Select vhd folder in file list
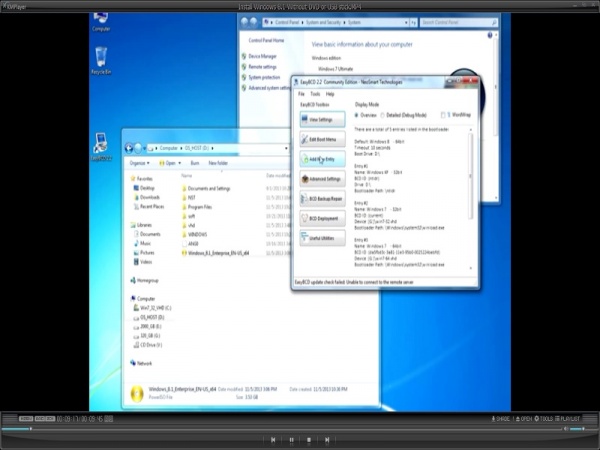Viewport: 600px width, 450px height. click(x=188, y=225)
